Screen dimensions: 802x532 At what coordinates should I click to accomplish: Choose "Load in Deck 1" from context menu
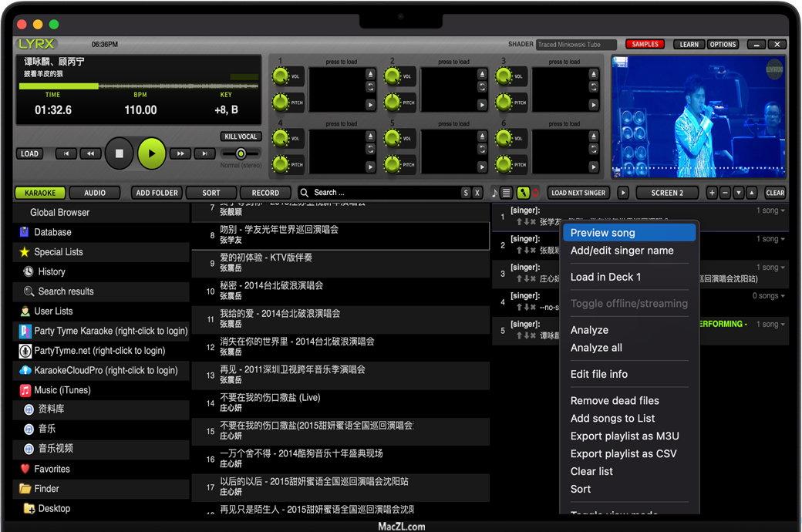pos(605,277)
